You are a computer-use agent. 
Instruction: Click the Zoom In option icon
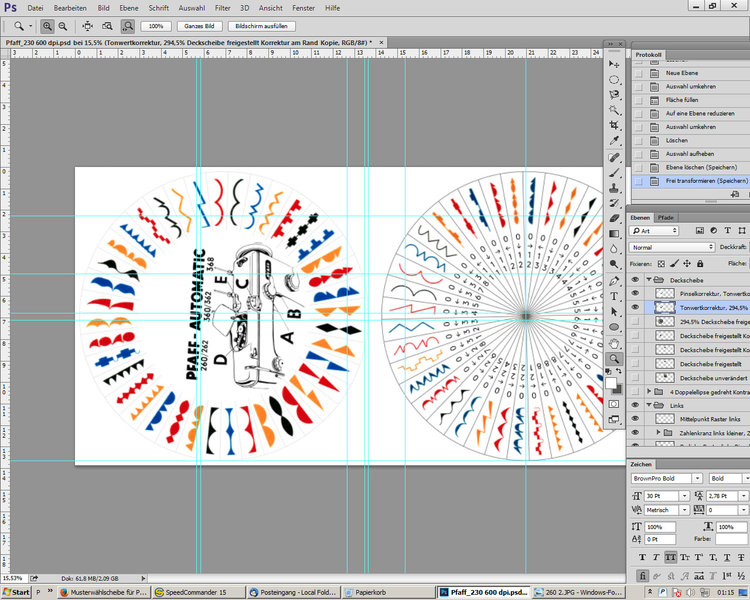coord(47,26)
